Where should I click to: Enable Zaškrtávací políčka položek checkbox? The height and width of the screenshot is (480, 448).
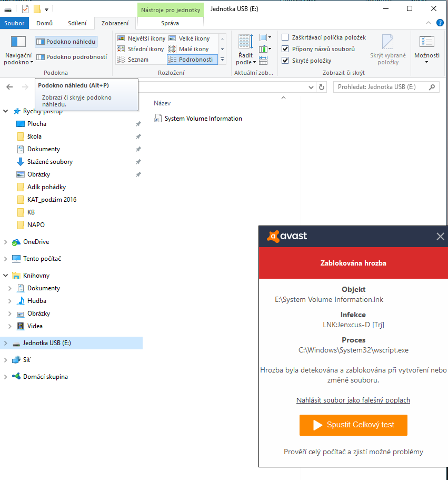coord(285,37)
